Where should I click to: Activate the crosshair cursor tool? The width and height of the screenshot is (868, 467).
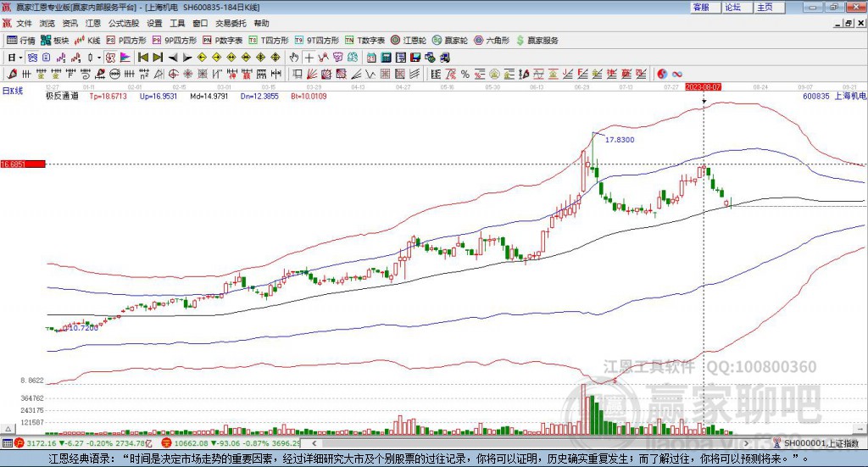point(309,58)
